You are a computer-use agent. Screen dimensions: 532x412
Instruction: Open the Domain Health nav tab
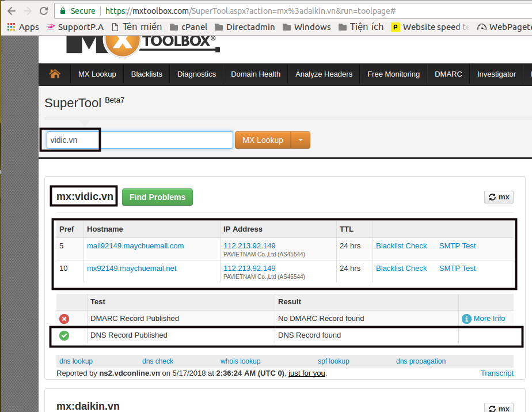click(x=256, y=74)
